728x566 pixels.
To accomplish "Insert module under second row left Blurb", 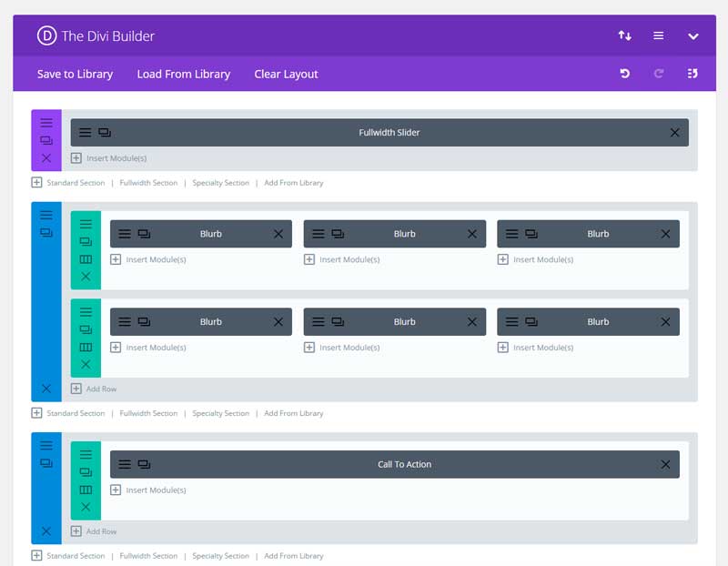I will [148, 348].
